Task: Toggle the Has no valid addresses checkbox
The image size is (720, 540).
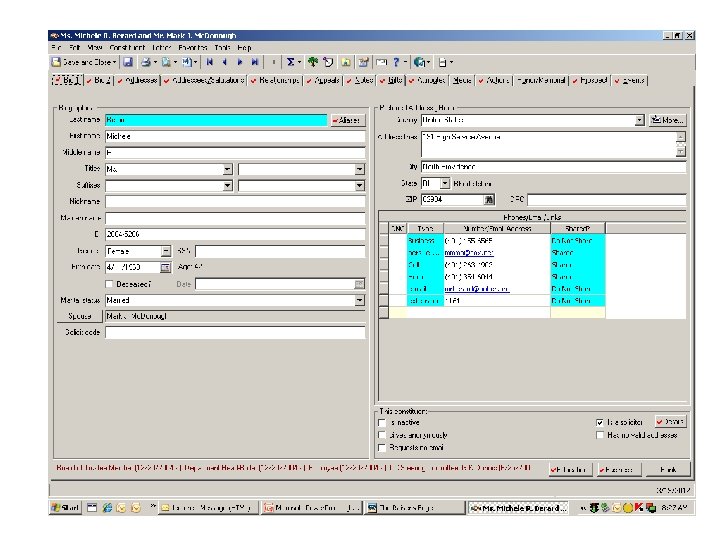Action: 600,435
